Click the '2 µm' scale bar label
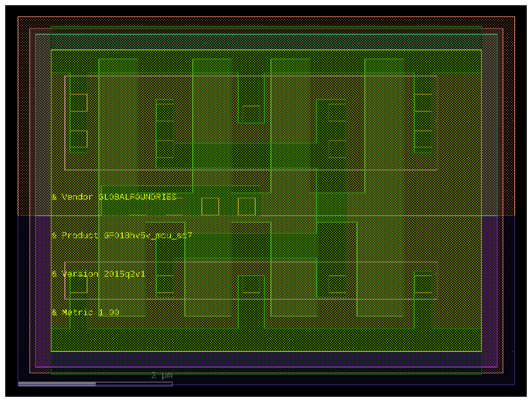The image size is (532, 402). [162, 375]
